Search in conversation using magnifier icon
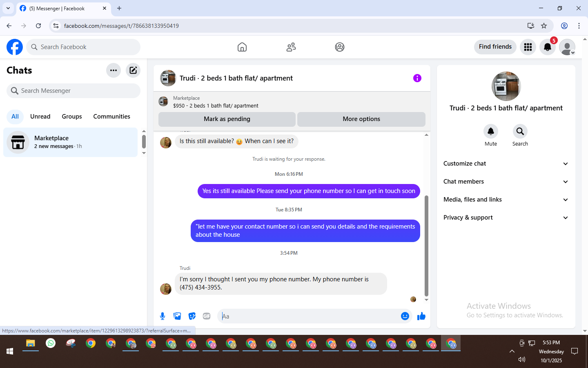 click(520, 131)
